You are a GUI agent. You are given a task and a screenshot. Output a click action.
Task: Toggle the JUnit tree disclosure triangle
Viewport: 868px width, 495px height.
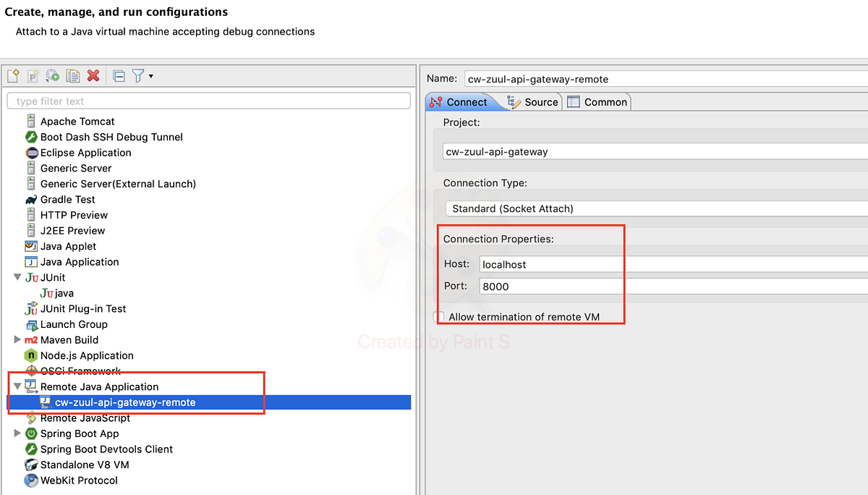(17, 277)
